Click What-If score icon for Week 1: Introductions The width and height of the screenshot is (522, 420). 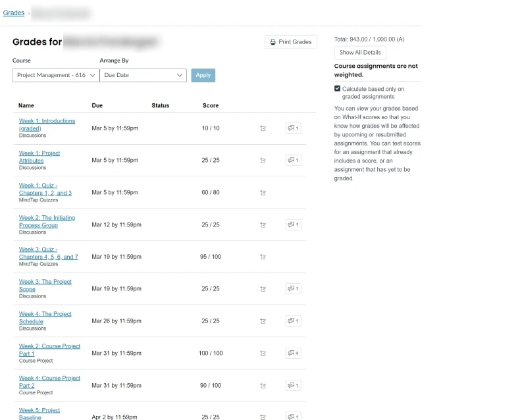pos(263,128)
